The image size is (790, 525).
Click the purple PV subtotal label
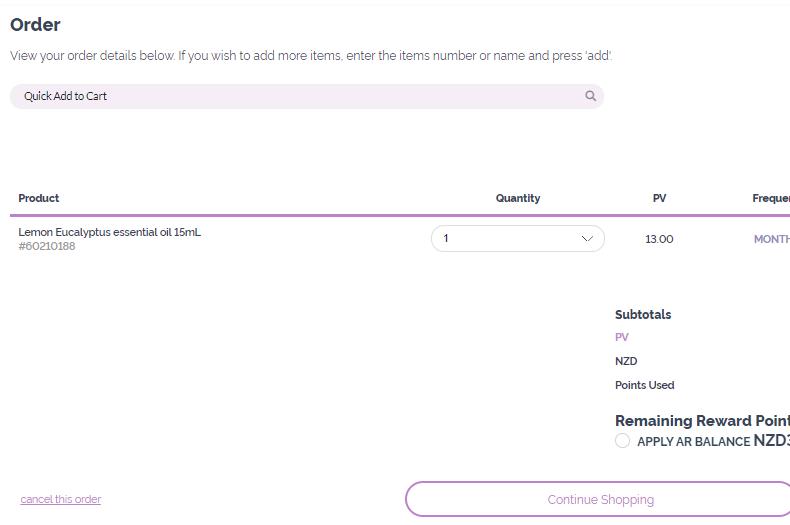pos(622,337)
